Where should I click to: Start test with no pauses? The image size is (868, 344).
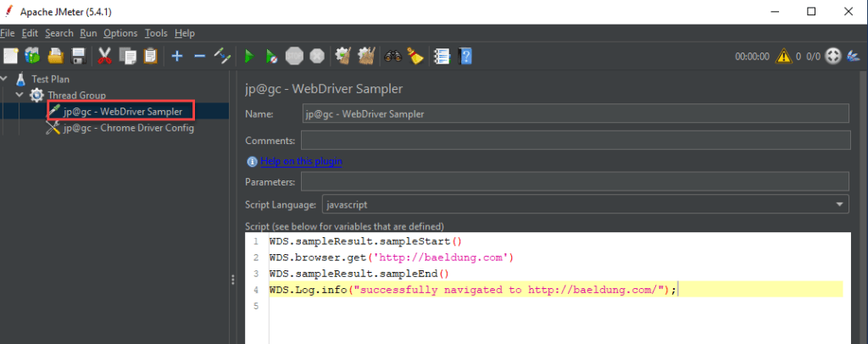tap(271, 56)
